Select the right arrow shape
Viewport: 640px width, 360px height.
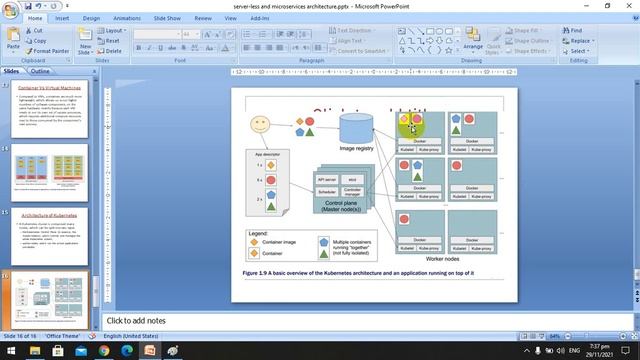tap(430, 41)
